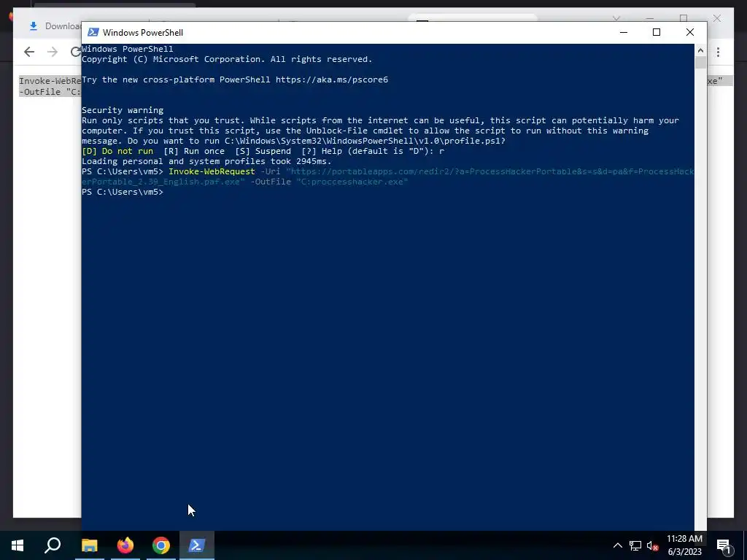Viewport: 747px width, 560px height.
Task: Go back in the browser window
Action: pyautogui.click(x=29, y=52)
